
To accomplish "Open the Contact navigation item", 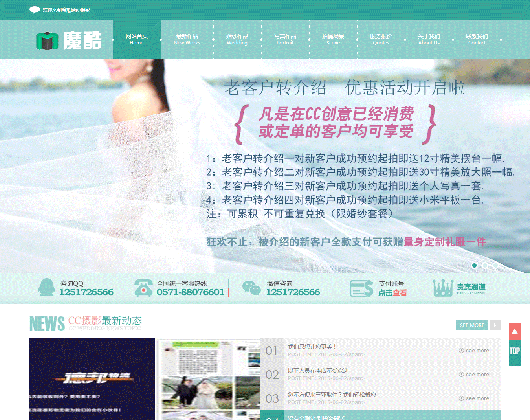I will coord(477,39).
